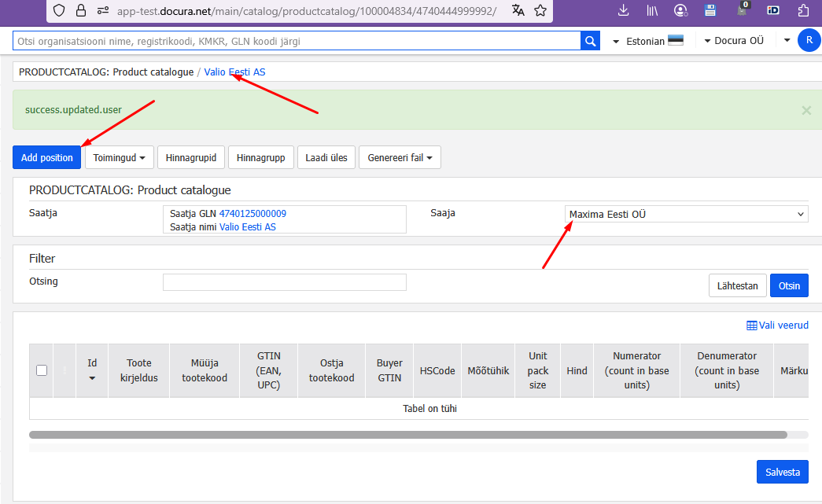This screenshot has height=504, width=822.
Task: Click the Unit pack size column header
Action: tap(538, 370)
